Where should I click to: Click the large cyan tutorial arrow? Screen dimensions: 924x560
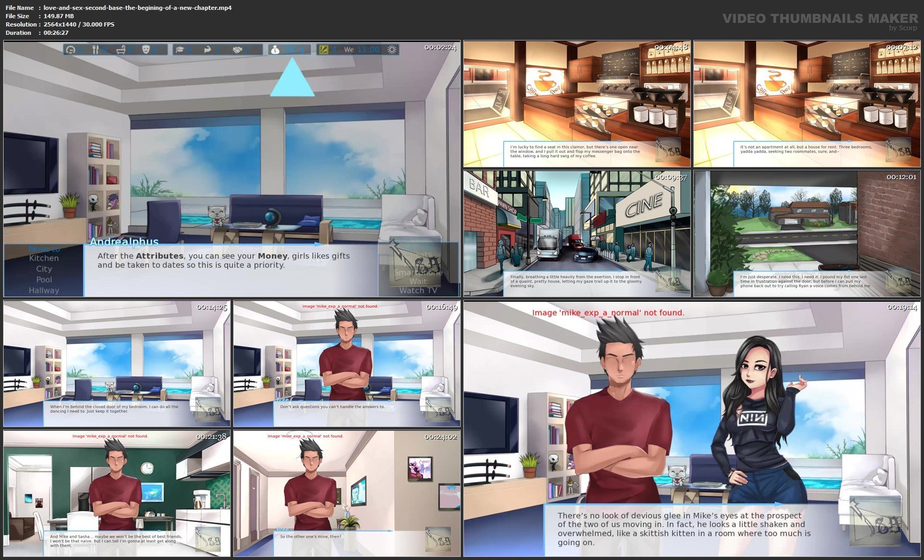292,78
